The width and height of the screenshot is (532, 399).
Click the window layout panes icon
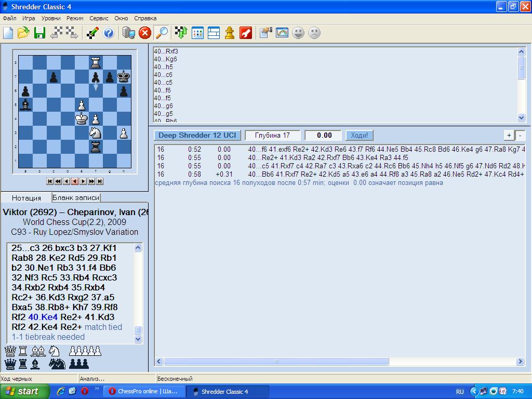(x=214, y=33)
